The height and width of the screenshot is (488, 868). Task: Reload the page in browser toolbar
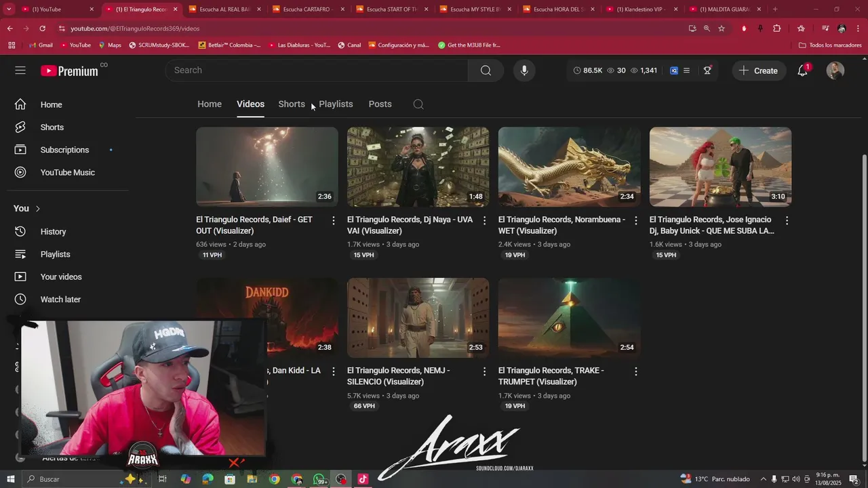42,28
